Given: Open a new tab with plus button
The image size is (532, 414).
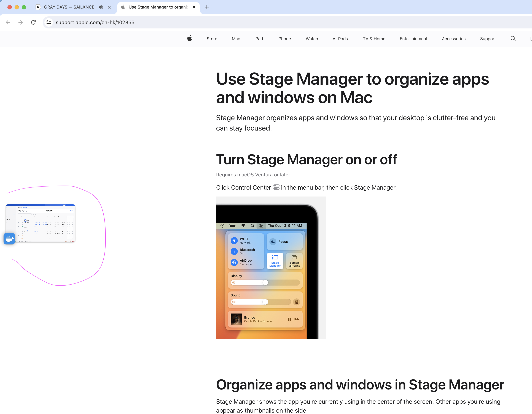Looking at the screenshot, I should [x=207, y=7].
